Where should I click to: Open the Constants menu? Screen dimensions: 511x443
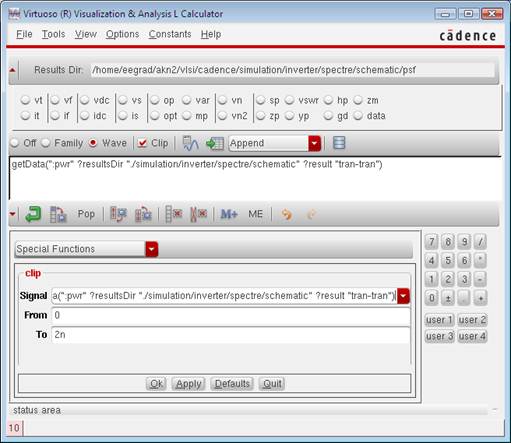click(x=170, y=34)
